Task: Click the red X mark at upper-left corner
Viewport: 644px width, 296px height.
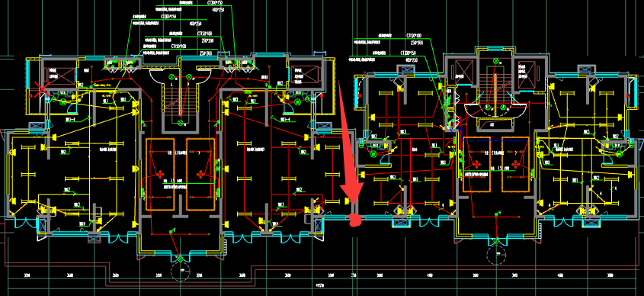Action: click(x=41, y=89)
